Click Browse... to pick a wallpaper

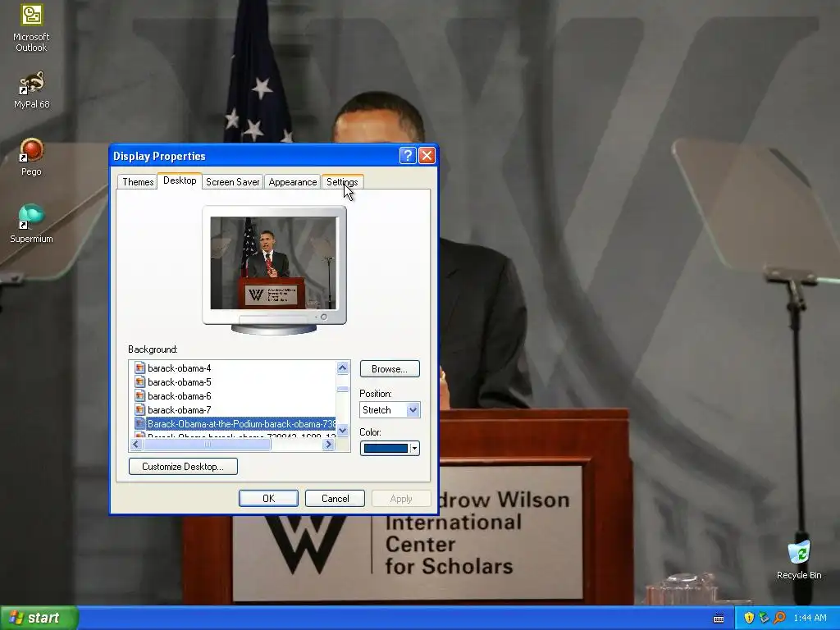390,368
